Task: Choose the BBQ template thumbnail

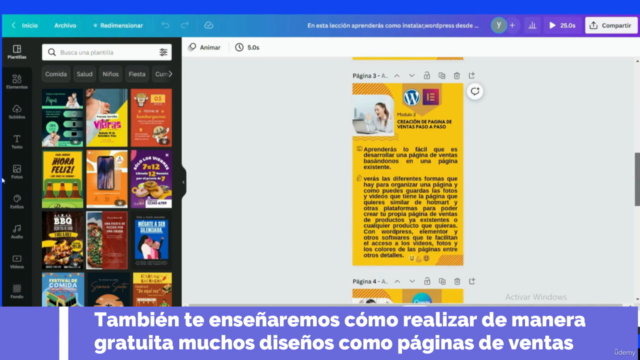Action: [62, 240]
